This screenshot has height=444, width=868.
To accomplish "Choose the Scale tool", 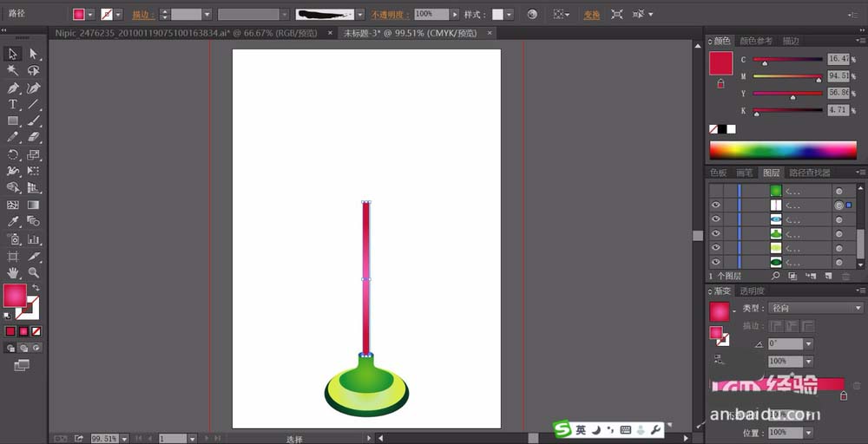I will coord(33,155).
